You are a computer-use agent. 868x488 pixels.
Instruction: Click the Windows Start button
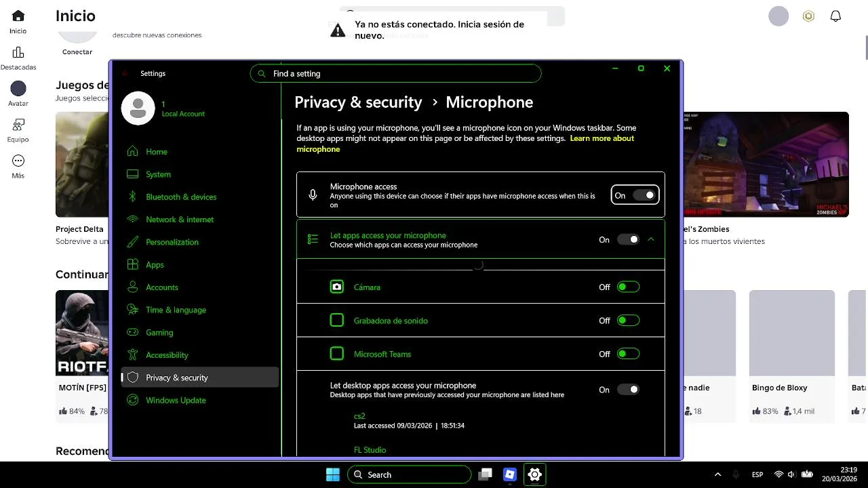332,474
